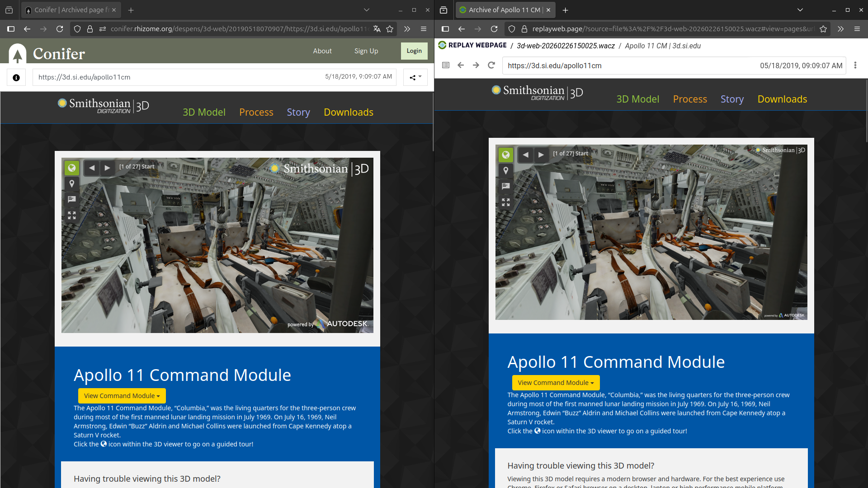Open 3d-web-20260226150025.wacz breadcrumb
Viewport: 868px width, 488px height.
(566, 46)
